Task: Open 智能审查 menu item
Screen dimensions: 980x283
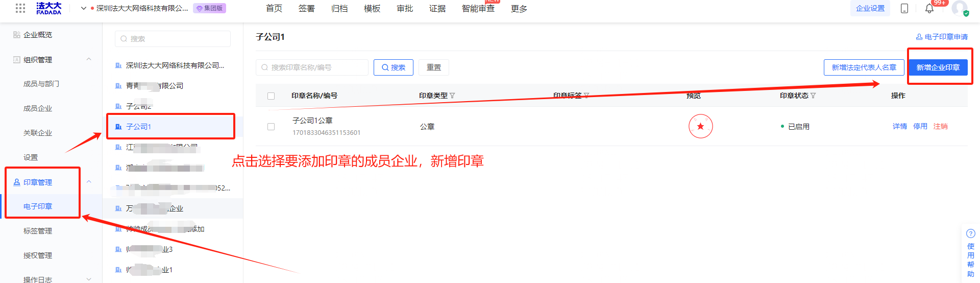Action: (x=478, y=9)
